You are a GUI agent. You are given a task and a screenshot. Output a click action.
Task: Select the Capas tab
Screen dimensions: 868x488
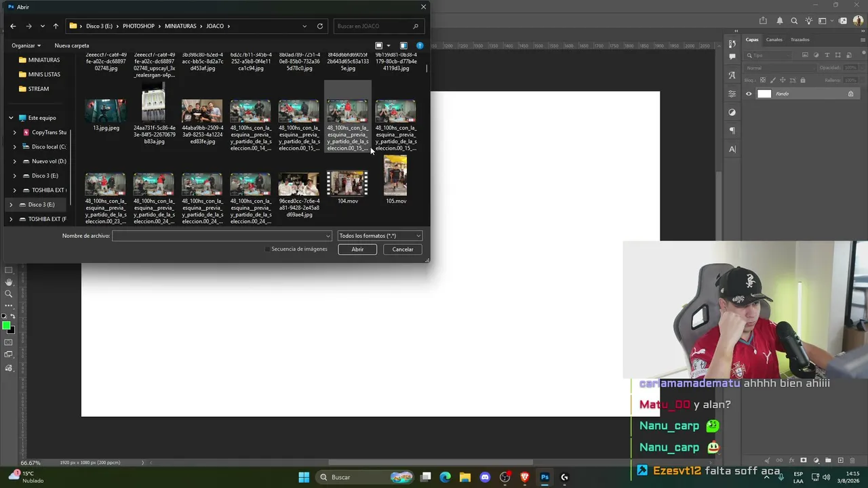752,39
